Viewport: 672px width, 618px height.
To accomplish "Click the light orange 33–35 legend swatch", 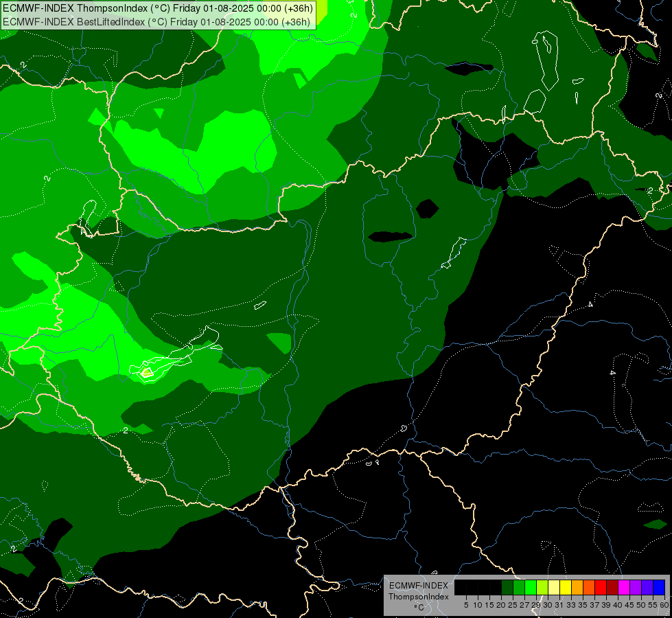I will (577, 587).
